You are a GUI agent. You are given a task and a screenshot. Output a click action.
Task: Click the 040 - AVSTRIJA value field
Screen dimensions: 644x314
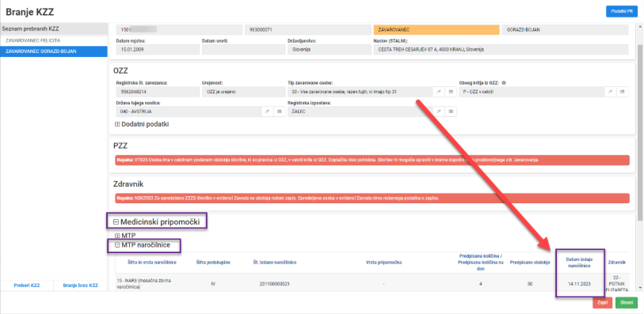click(189, 112)
